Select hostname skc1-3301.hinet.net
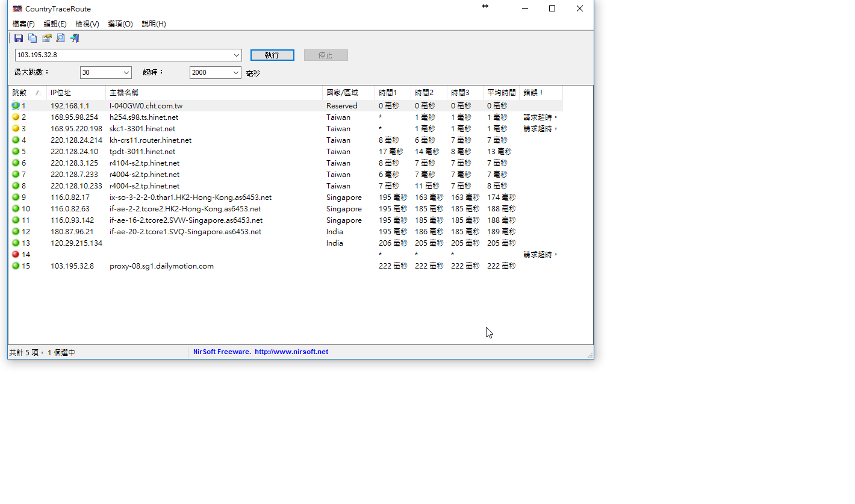The image size is (855, 504). tap(143, 129)
